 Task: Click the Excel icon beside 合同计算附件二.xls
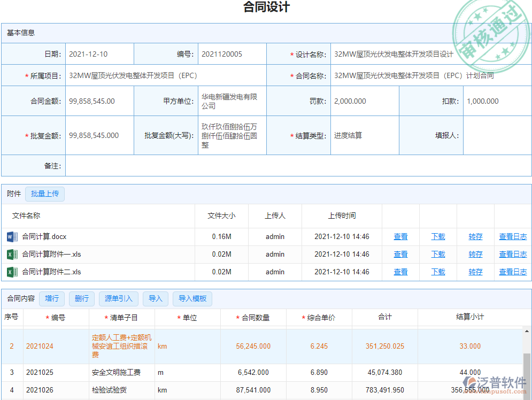pyautogui.click(x=13, y=272)
